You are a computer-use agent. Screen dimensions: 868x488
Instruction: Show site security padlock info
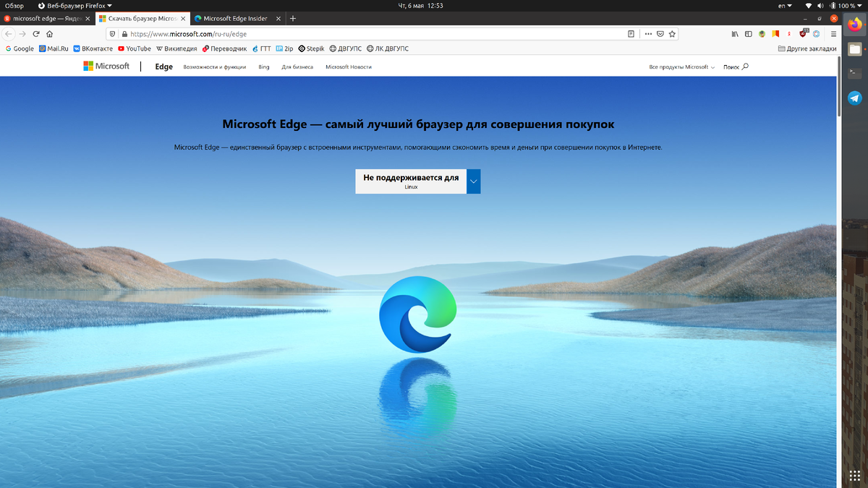coord(124,33)
